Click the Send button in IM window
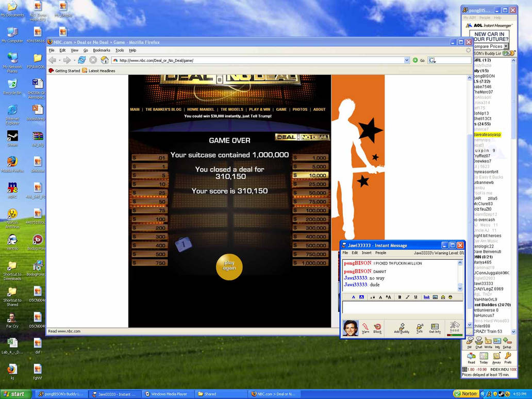The height and width of the screenshot is (399, 532). (x=455, y=327)
